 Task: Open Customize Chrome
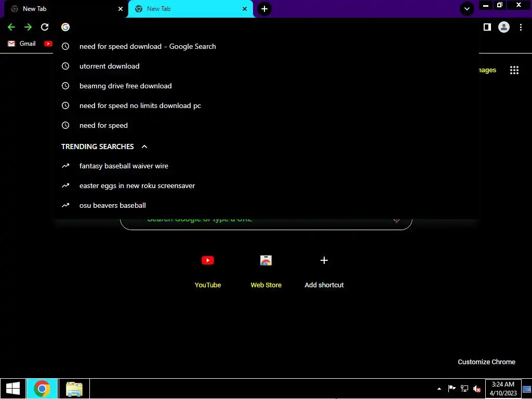486,362
